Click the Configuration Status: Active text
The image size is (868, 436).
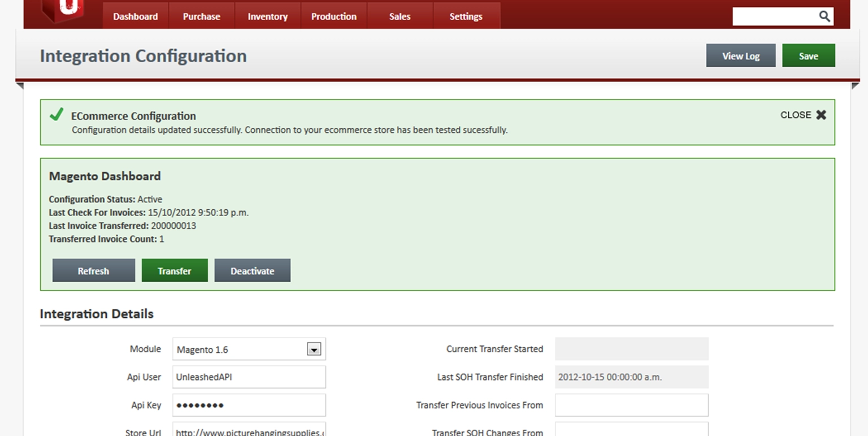[105, 199]
